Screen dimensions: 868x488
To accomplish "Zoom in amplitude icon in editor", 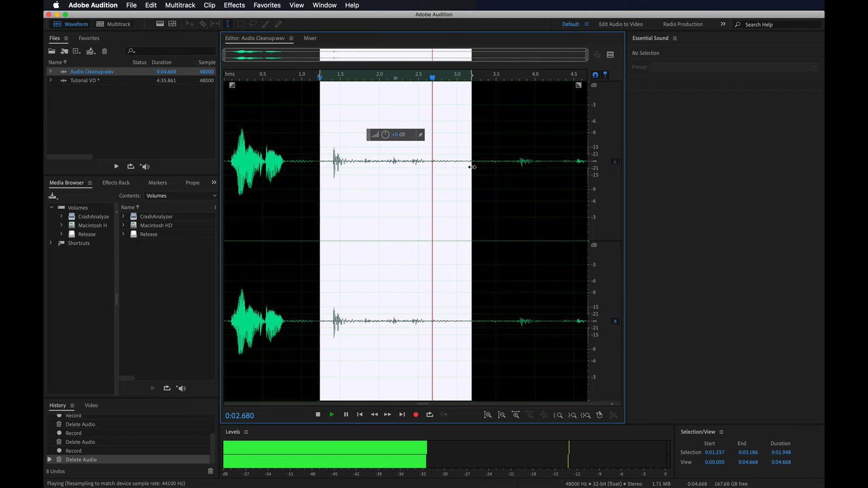I will point(488,415).
